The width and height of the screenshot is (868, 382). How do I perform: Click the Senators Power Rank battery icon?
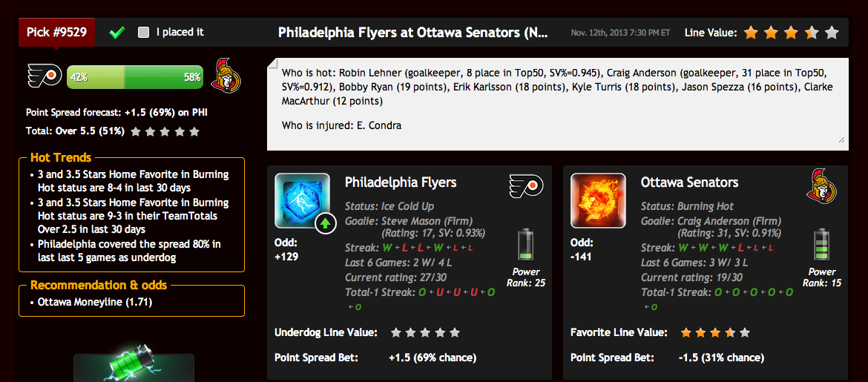[821, 244]
